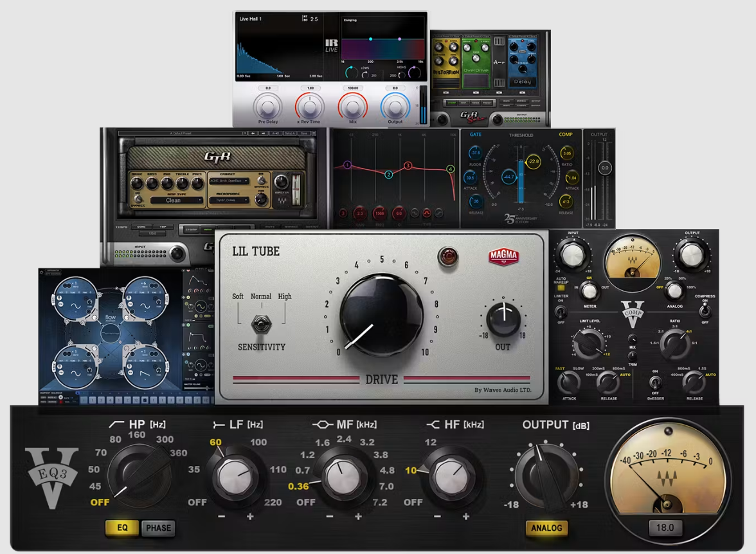The height and width of the screenshot is (554, 756).
Task: Click the Save button in GTR toolbar
Action: (x=303, y=133)
